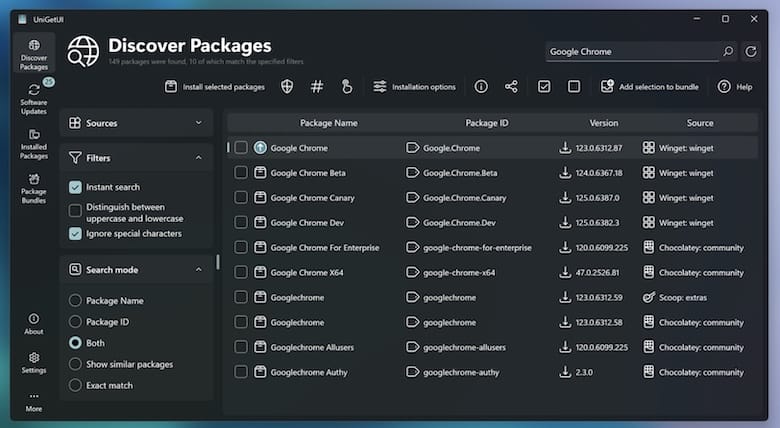Select the Package ID radio button
Viewport: 780px width, 428px height.
[75, 321]
